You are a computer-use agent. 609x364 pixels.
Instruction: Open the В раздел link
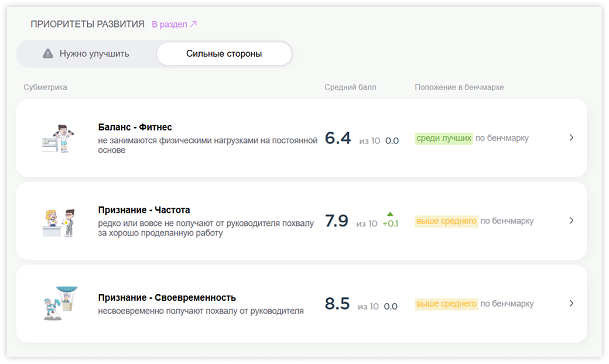(170, 25)
